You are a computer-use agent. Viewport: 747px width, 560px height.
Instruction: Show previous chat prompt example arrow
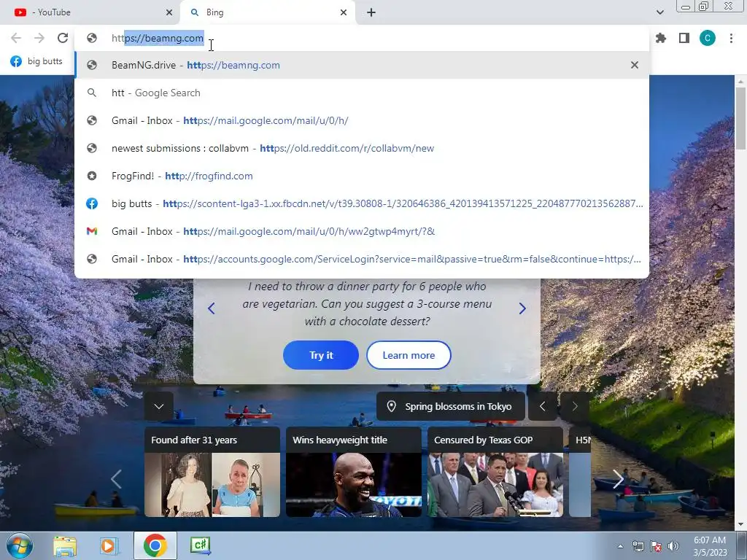[x=212, y=308]
